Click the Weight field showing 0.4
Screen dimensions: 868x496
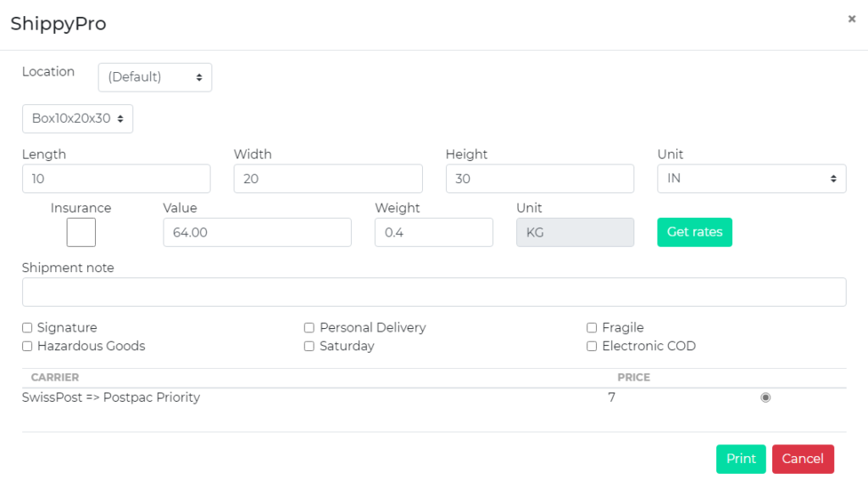(x=433, y=231)
